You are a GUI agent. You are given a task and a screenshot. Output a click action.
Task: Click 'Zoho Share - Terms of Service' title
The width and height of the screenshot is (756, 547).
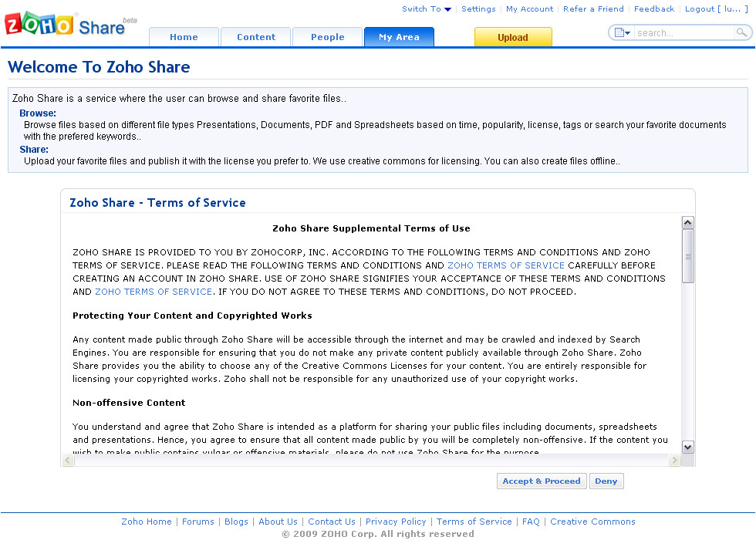coord(157,203)
